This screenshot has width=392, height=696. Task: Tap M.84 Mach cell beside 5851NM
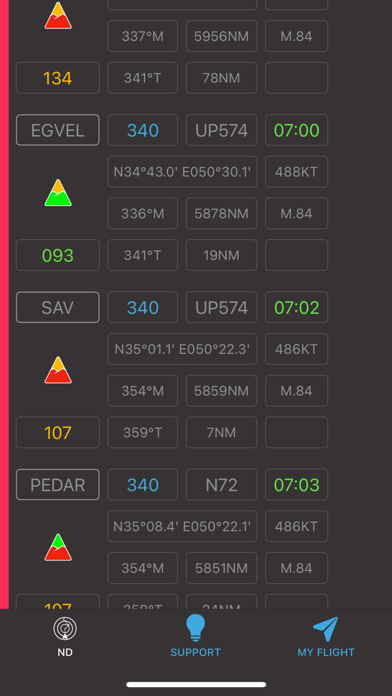click(297, 568)
